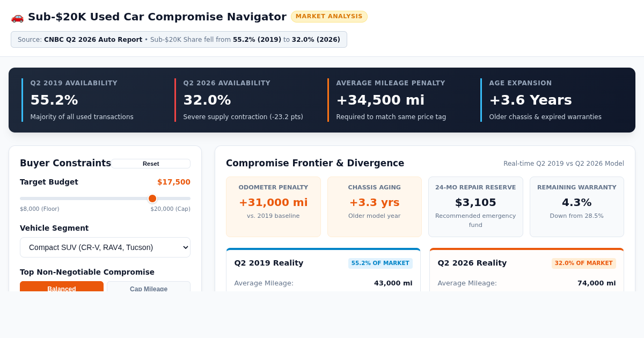Click the Odometer Penalty +31,000 mi card
644x338 pixels.
(x=273, y=207)
